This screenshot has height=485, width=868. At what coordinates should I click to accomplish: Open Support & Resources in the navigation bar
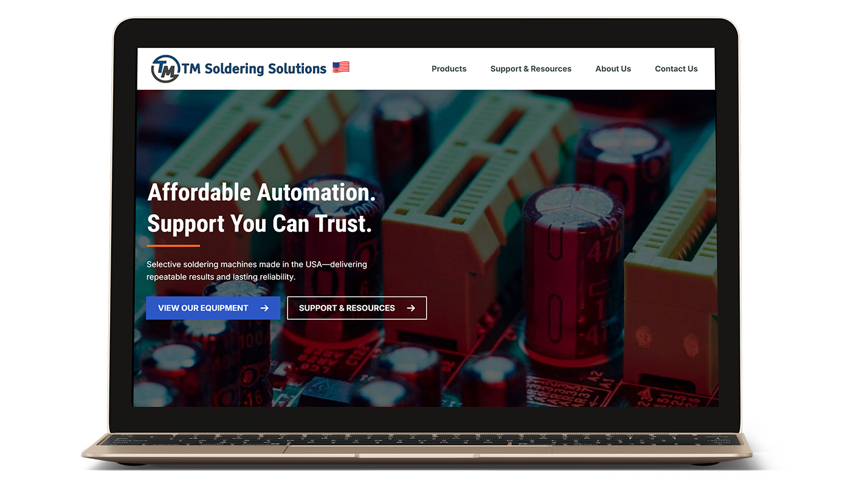[x=531, y=69]
